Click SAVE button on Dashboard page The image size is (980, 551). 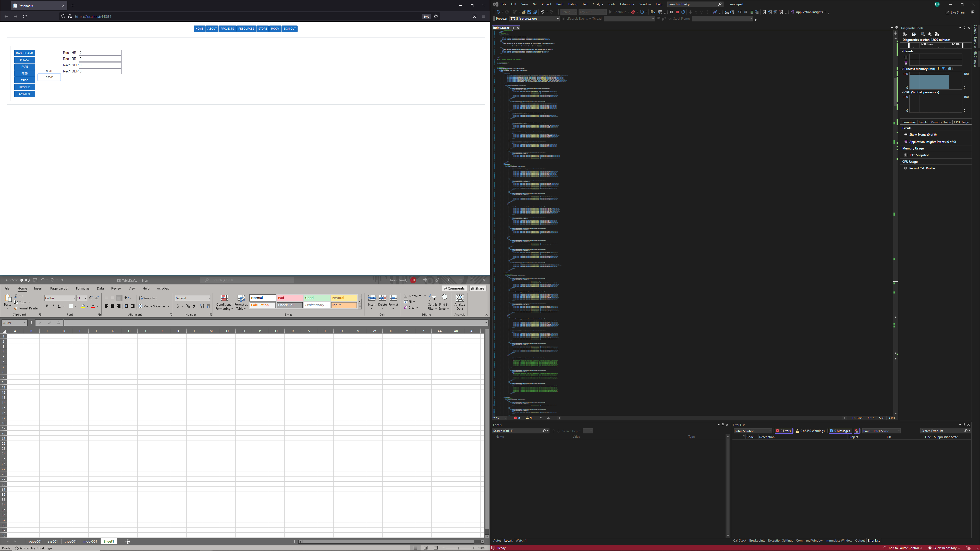(x=49, y=77)
